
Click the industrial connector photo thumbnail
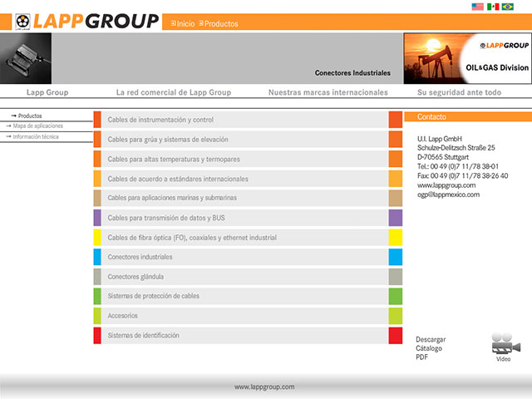point(26,58)
